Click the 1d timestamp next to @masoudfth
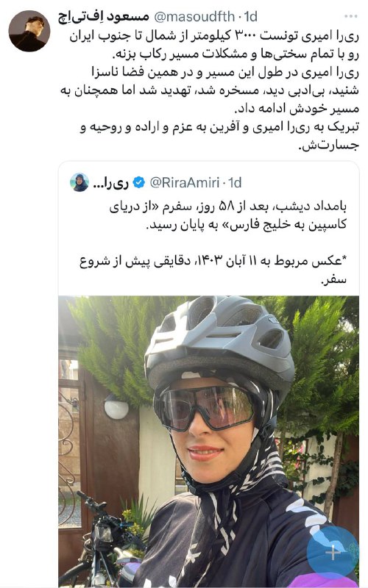Viewport: 368px width, 588px height. (250, 17)
